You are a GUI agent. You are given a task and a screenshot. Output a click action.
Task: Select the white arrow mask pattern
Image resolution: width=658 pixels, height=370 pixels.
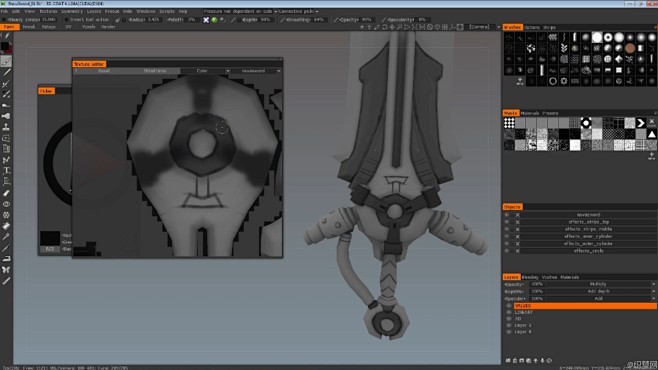pos(640,123)
